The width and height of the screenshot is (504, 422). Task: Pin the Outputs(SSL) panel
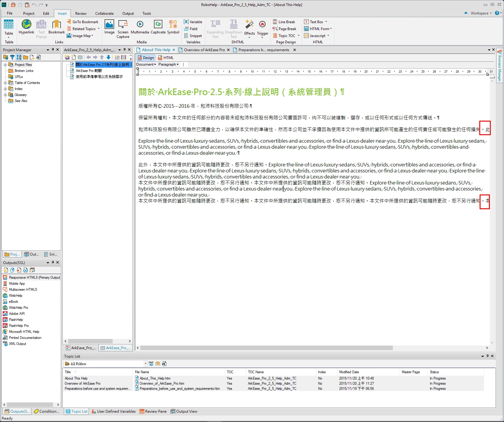[53, 262]
